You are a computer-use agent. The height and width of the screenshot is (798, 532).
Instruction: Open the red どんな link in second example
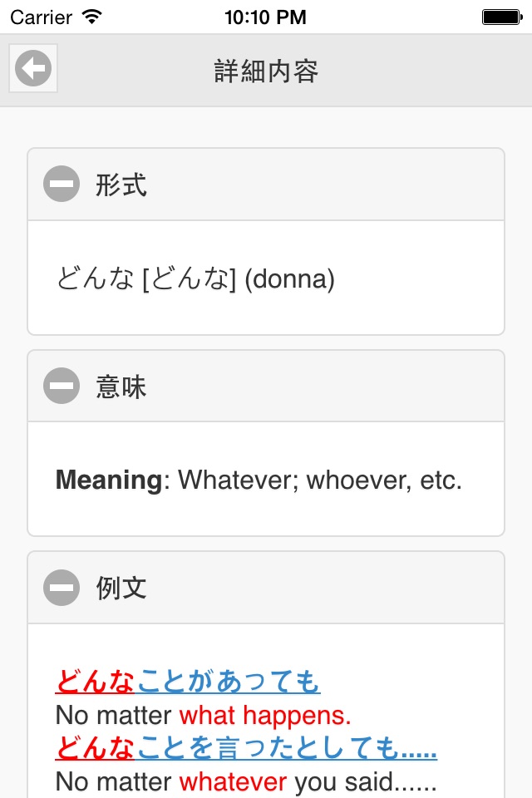point(95,749)
